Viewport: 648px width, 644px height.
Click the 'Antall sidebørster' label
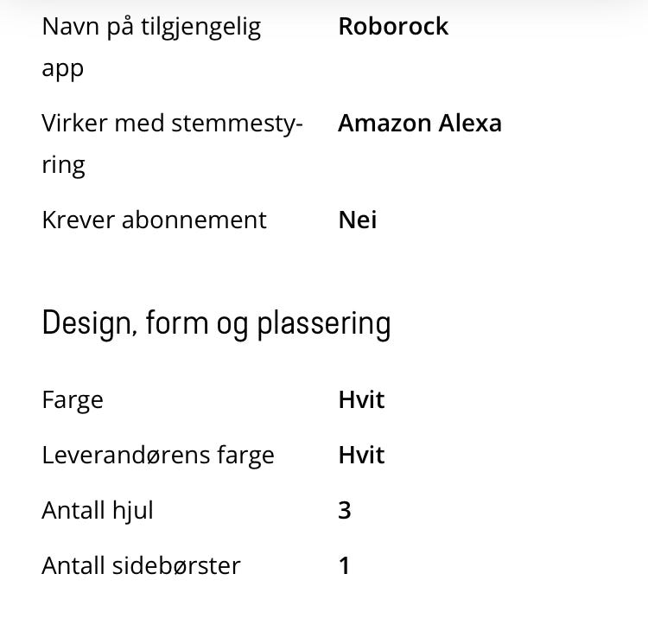[x=141, y=565]
